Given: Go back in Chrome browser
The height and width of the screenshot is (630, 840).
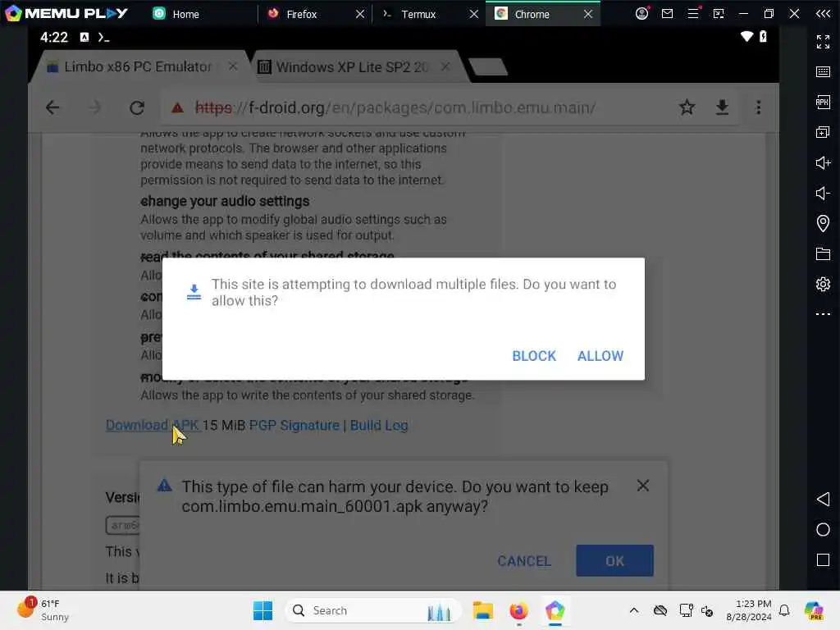Looking at the screenshot, I should pyautogui.click(x=52, y=107).
